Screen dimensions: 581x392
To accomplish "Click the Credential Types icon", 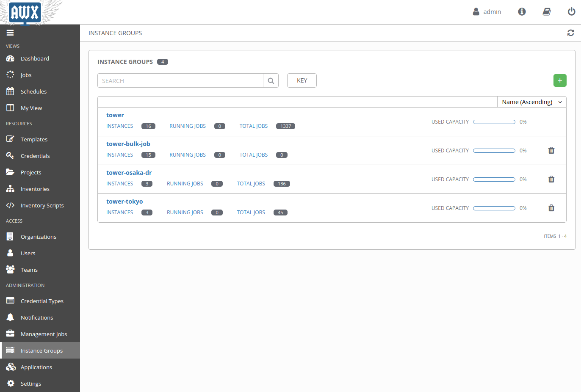I will click(x=10, y=301).
